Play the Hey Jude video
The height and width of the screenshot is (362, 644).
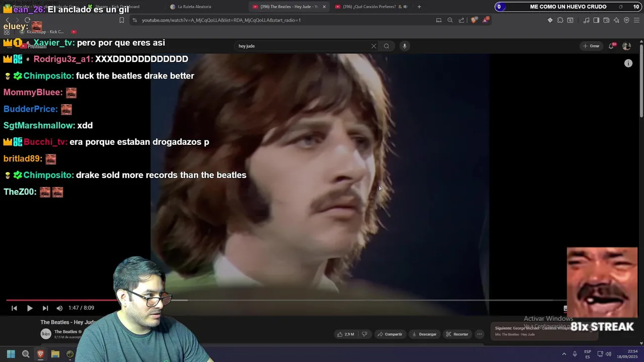tap(30, 308)
